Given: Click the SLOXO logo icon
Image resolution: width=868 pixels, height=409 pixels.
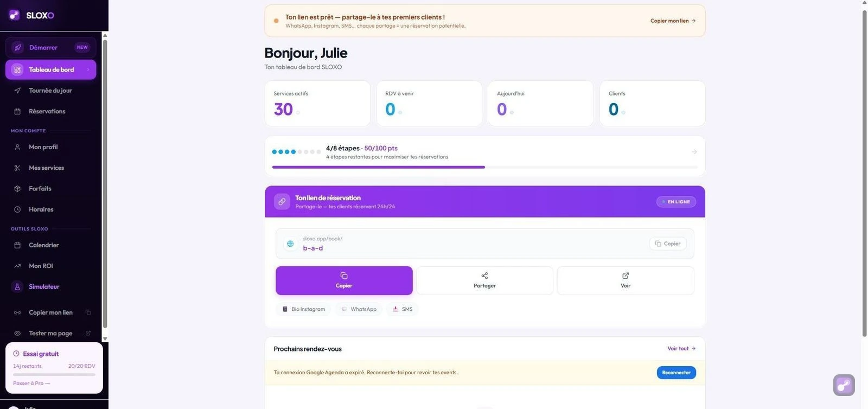Looking at the screenshot, I should point(14,15).
